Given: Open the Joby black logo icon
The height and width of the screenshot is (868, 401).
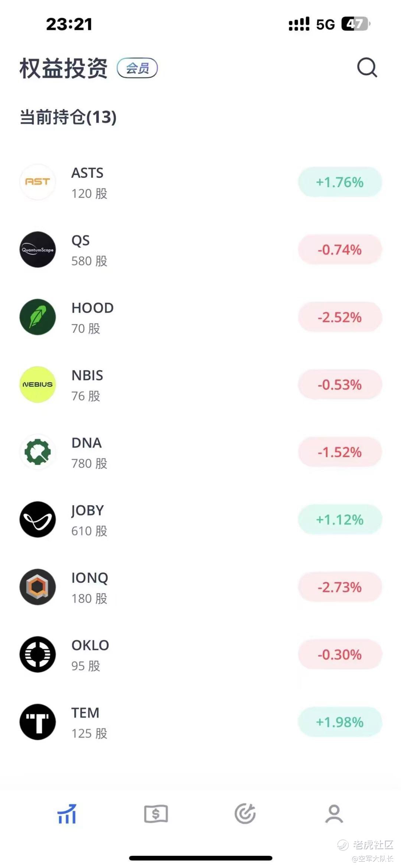Looking at the screenshot, I should coord(38,519).
